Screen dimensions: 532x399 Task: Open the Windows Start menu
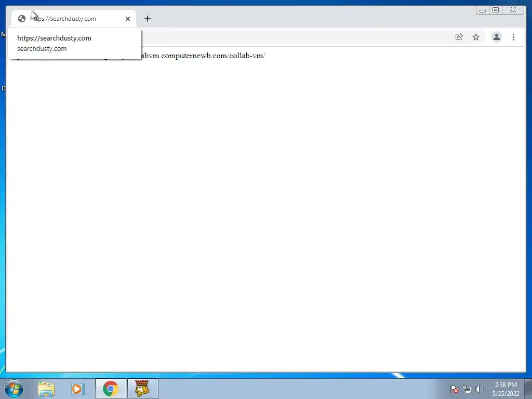(x=14, y=389)
